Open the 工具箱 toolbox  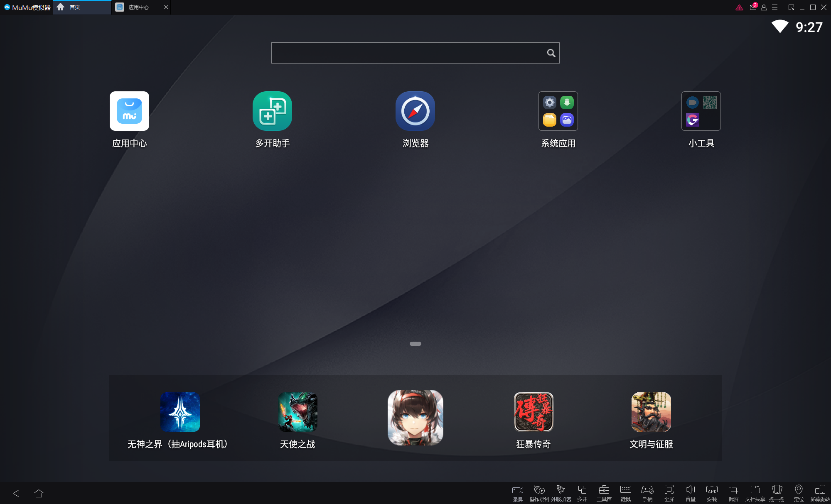[604, 493]
